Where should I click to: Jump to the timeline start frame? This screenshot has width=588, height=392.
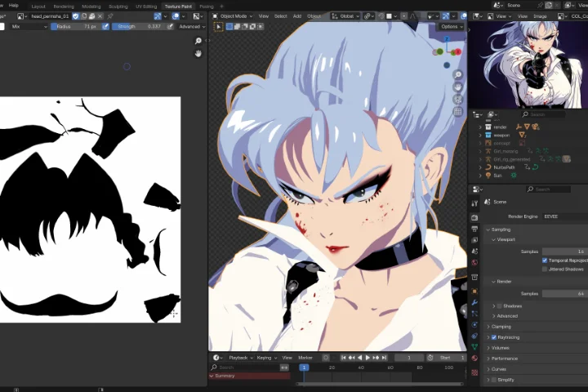tap(343, 358)
